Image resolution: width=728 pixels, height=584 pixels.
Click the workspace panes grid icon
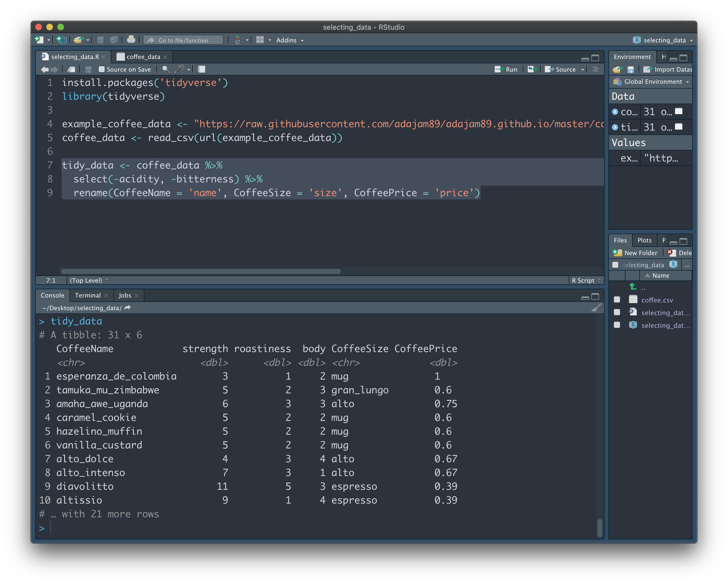click(260, 40)
